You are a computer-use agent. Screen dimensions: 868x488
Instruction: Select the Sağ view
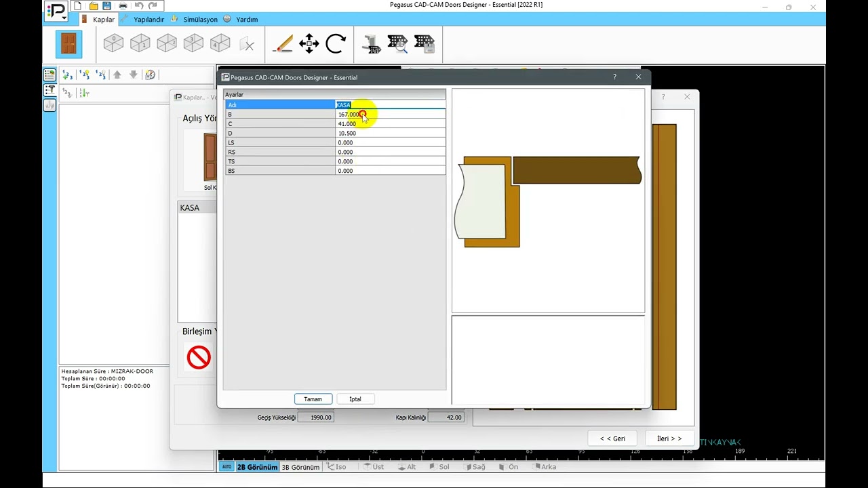click(475, 467)
